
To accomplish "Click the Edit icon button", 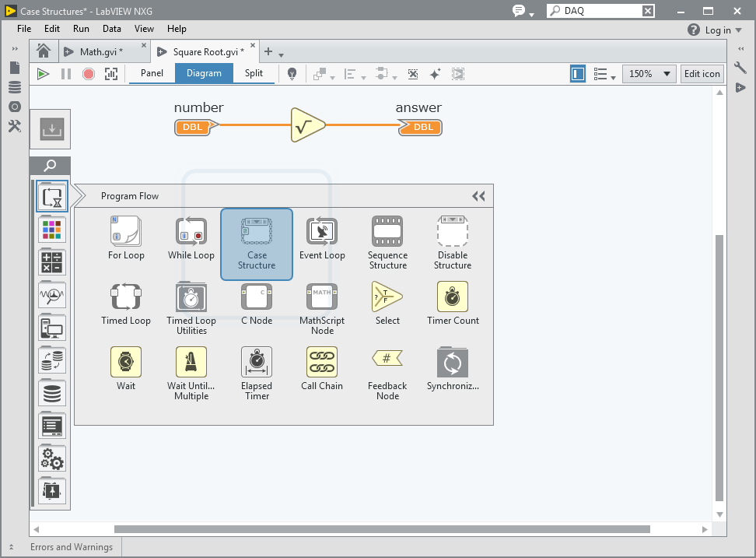I will point(702,74).
